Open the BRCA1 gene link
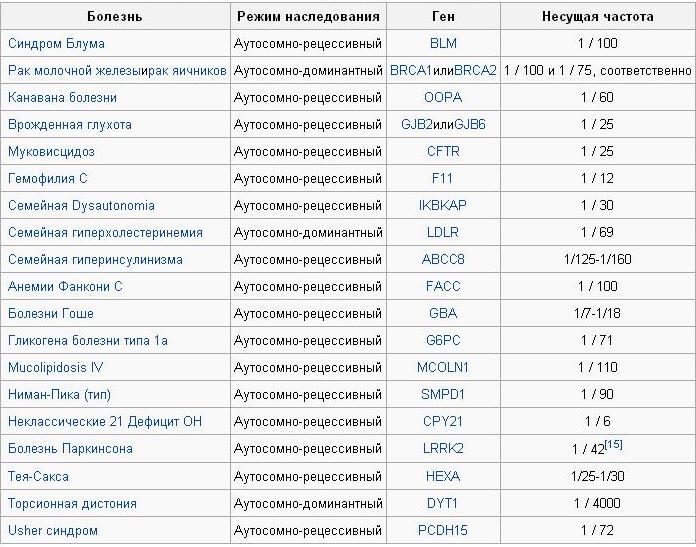This screenshot has height=547, width=696. 411,71
